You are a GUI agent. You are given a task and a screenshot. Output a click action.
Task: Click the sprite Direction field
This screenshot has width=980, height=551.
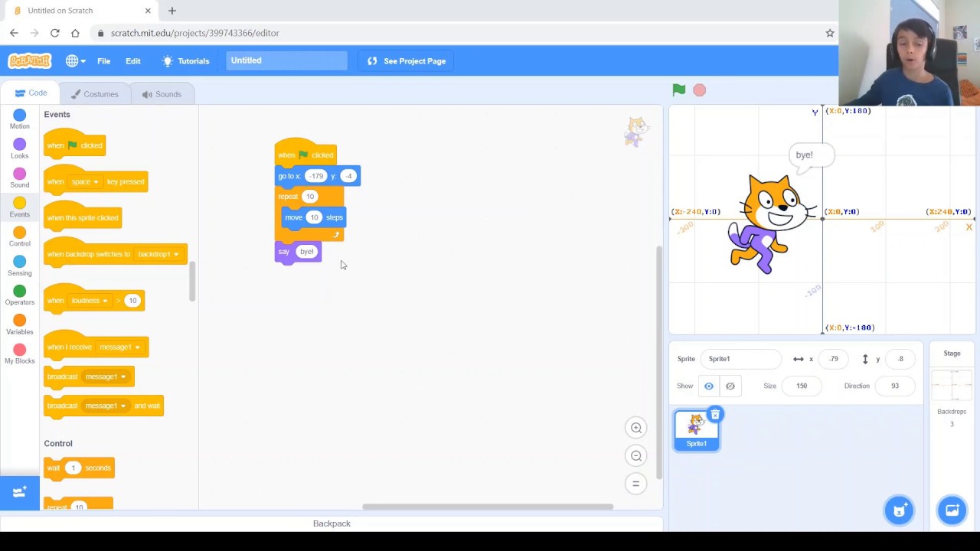coord(894,386)
